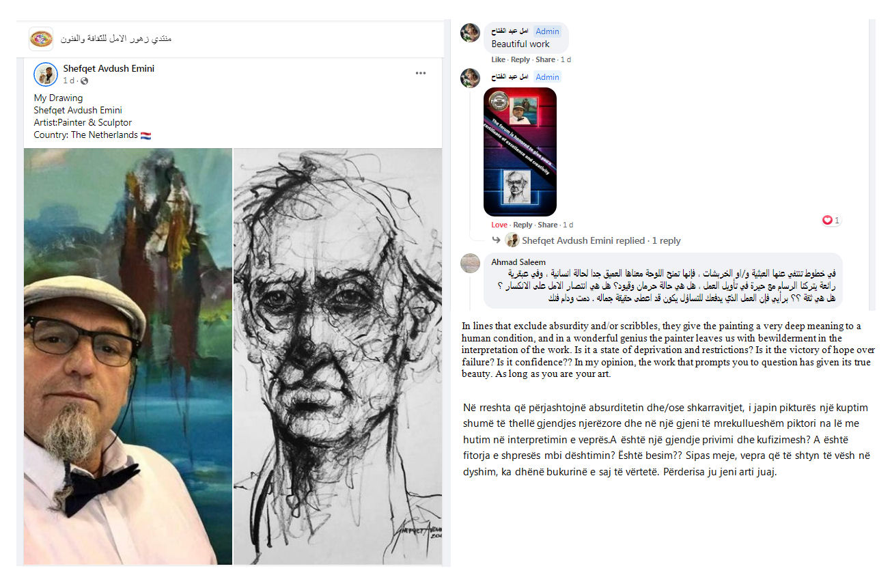Share the 'Beautiful work' comment

tap(545, 59)
